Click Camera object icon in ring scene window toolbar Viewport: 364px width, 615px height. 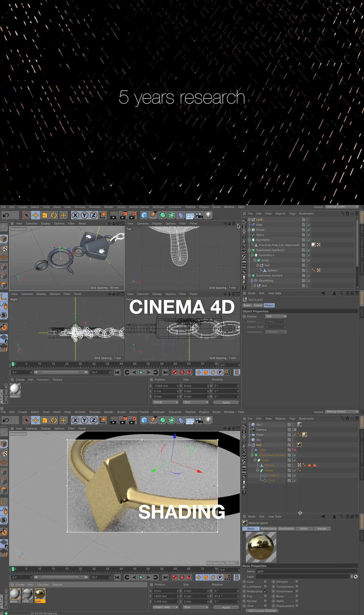(199, 420)
